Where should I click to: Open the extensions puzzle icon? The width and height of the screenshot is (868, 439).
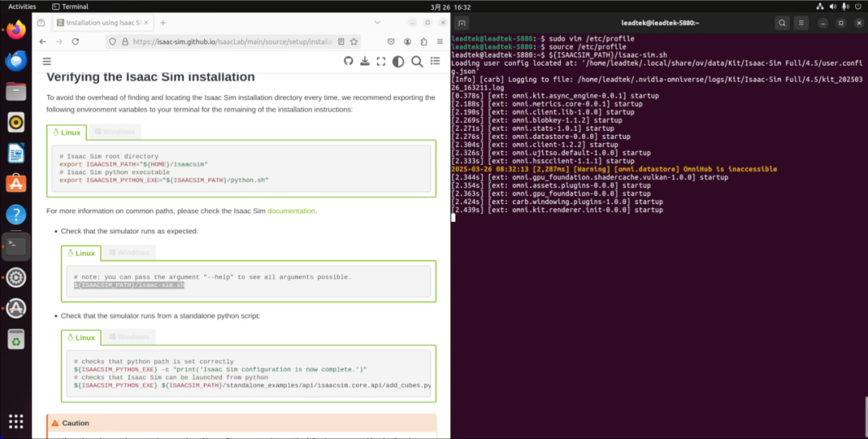tap(424, 42)
